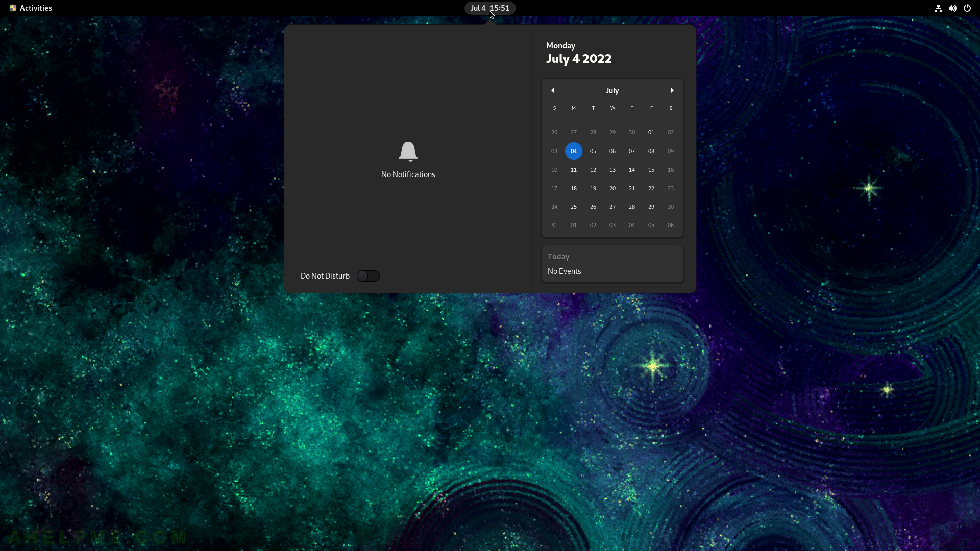The width and height of the screenshot is (980, 551).
Task: Open the power menu icon
Action: click(x=967, y=8)
